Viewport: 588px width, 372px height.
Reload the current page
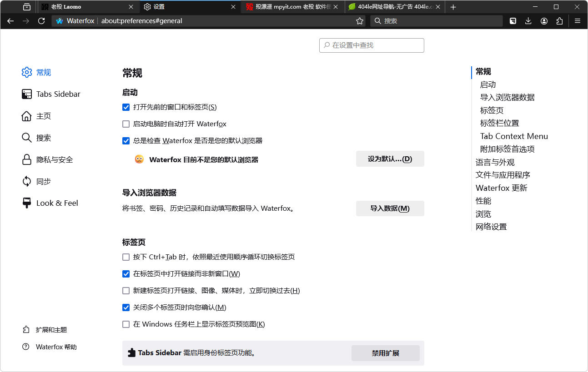pyautogui.click(x=41, y=21)
